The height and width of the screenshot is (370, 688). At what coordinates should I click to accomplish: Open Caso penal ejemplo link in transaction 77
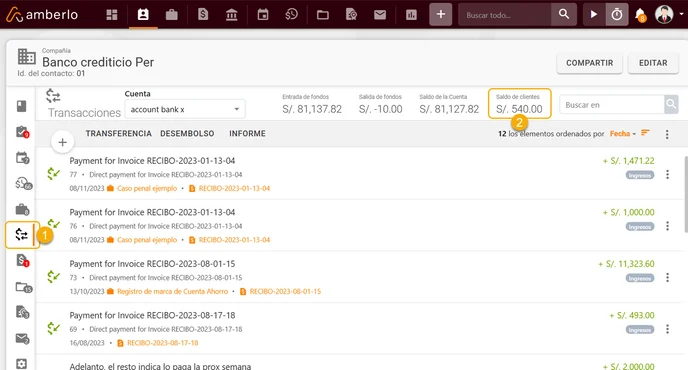tap(147, 188)
